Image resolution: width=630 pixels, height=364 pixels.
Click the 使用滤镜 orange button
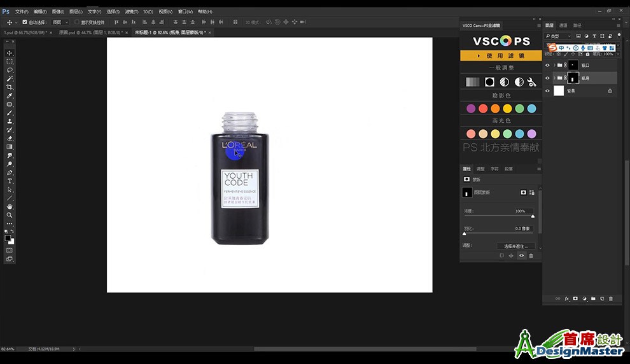(501, 55)
